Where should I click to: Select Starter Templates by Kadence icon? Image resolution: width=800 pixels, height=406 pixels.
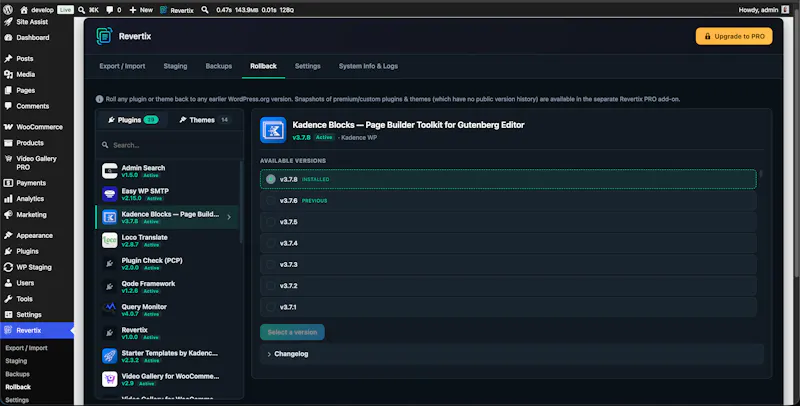110,356
